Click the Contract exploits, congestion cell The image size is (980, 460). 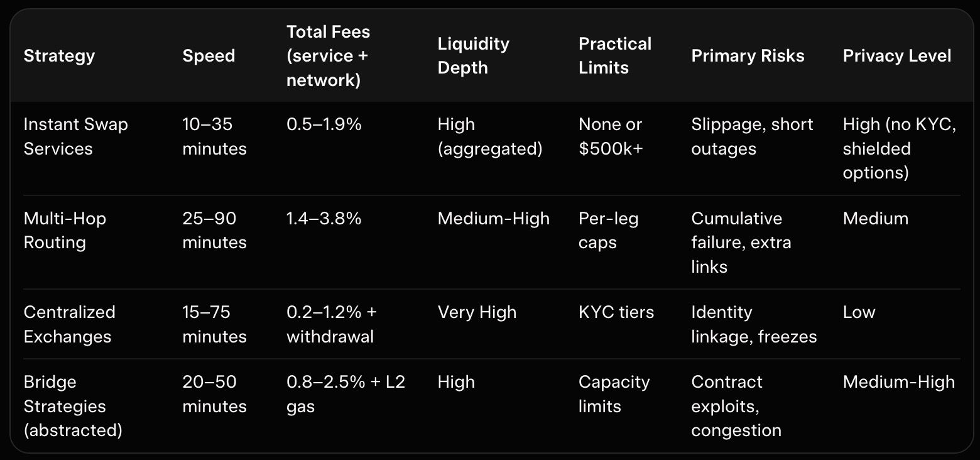click(x=736, y=406)
